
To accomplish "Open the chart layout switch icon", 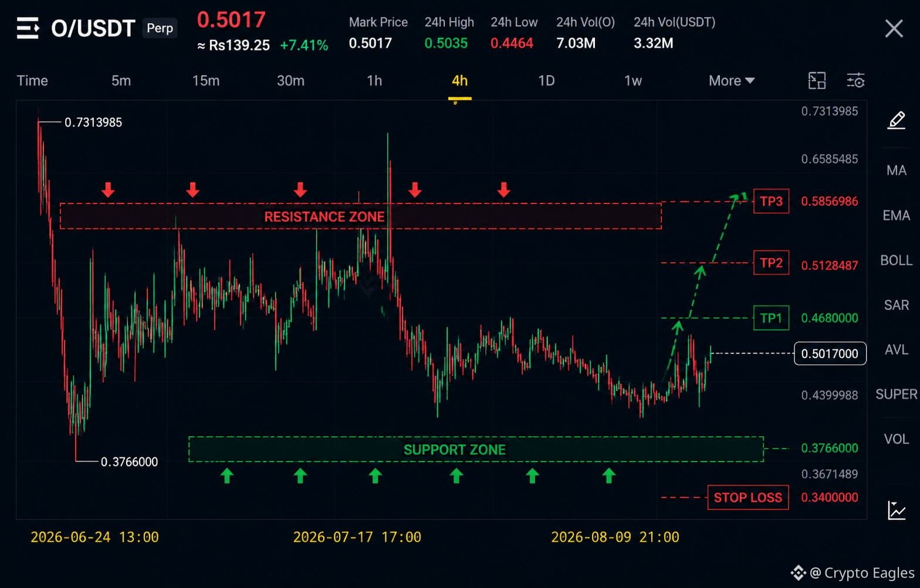I will (x=817, y=80).
